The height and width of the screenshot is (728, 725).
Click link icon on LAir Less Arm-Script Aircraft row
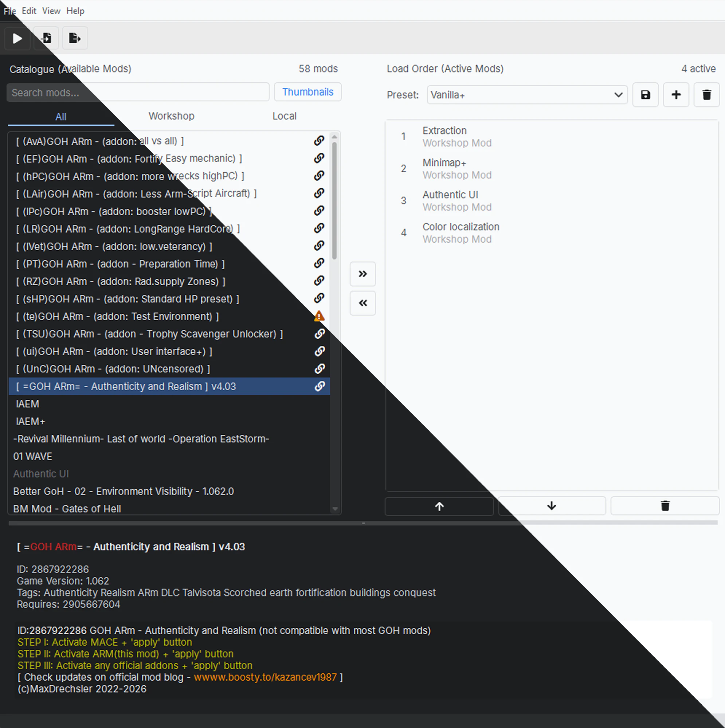pyautogui.click(x=319, y=193)
